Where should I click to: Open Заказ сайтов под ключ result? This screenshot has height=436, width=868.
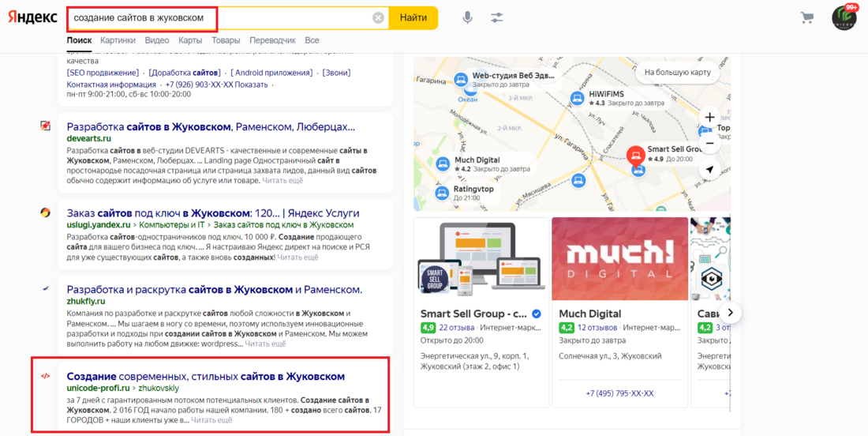click(x=213, y=213)
